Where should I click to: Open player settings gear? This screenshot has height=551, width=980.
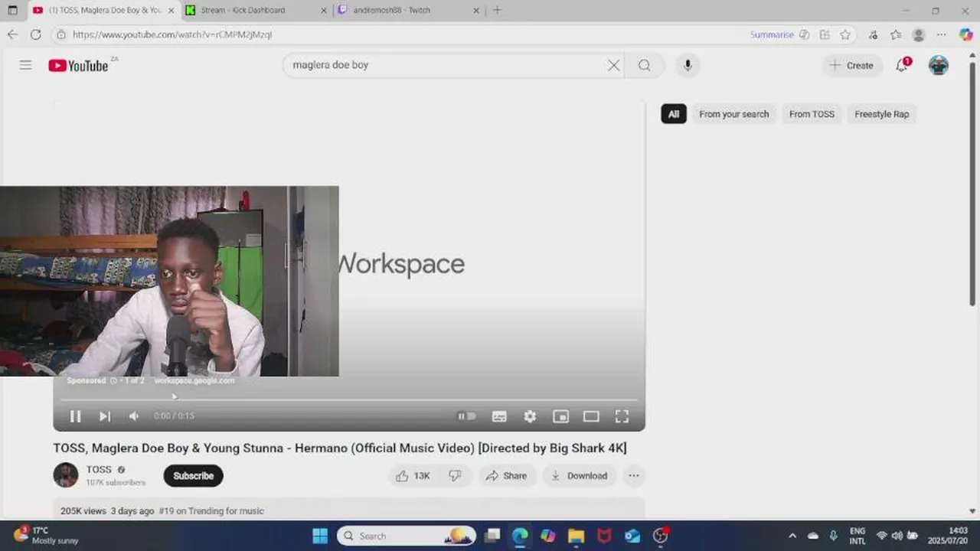click(530, 416)
